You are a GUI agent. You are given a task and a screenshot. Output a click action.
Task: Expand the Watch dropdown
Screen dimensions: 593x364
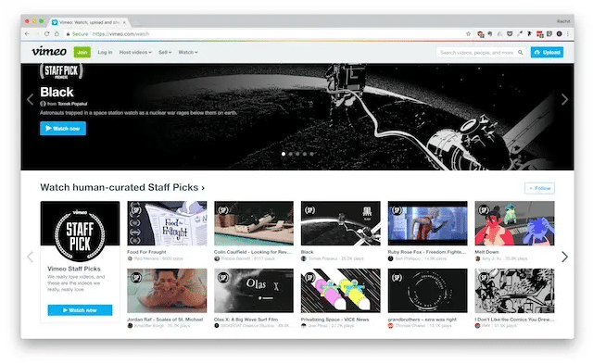coord(188,52)
